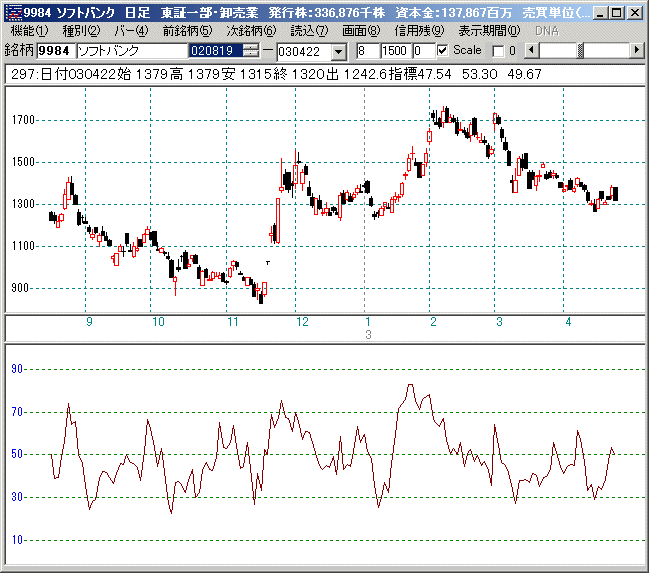The width and height of the screenshot is (649, 573).
Task: Click the parameter field showing 1500
Action: pyautogui.click(x=396, y=51)
